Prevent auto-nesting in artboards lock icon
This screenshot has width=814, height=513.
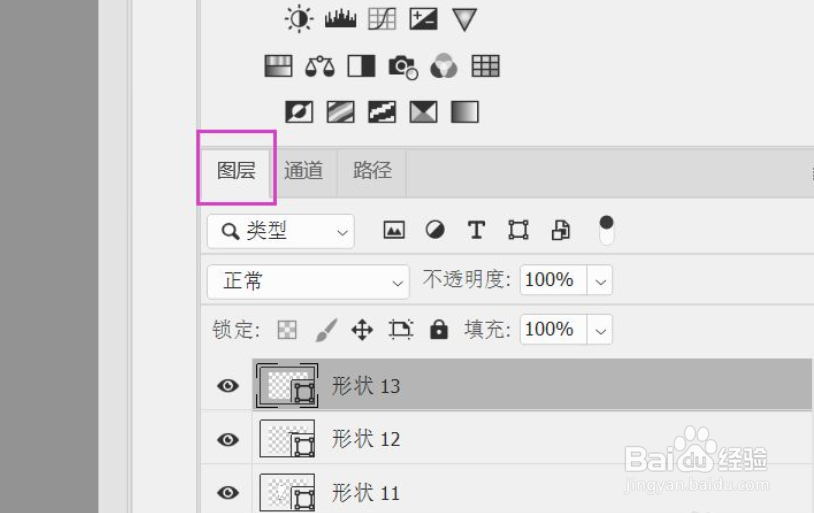tap(401, 329)
